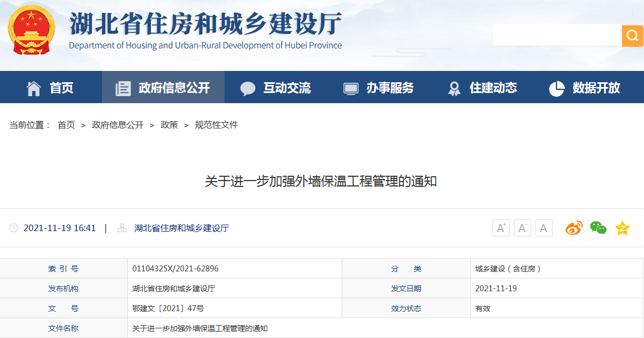Select the article title text
Screen dimensions: 644x338
(322, 182)
